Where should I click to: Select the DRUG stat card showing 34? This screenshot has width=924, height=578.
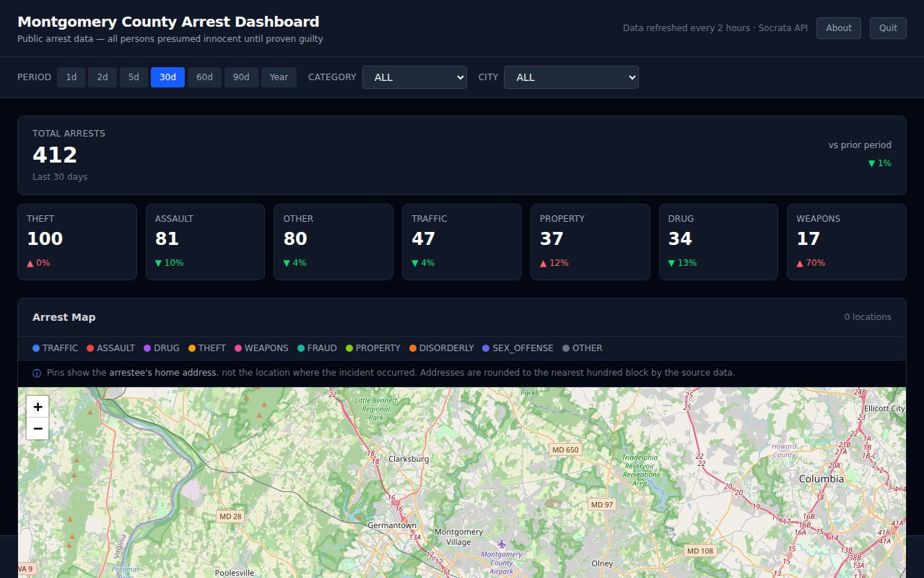[718, 242]
